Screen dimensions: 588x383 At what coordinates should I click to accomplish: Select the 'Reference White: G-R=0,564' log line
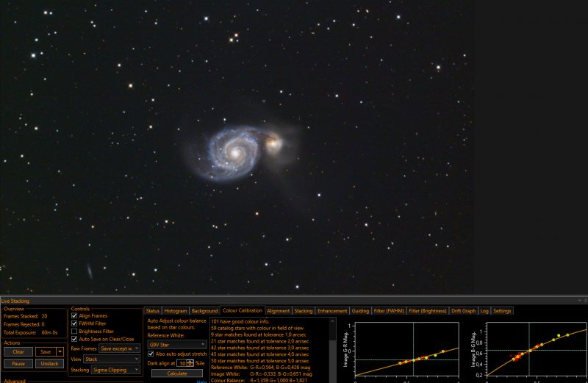pos(261,368)
